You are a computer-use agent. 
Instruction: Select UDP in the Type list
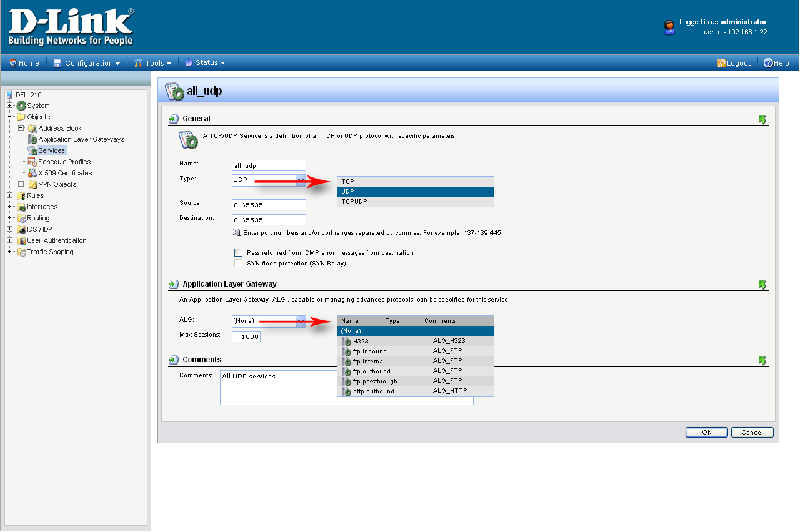[416, 192]
